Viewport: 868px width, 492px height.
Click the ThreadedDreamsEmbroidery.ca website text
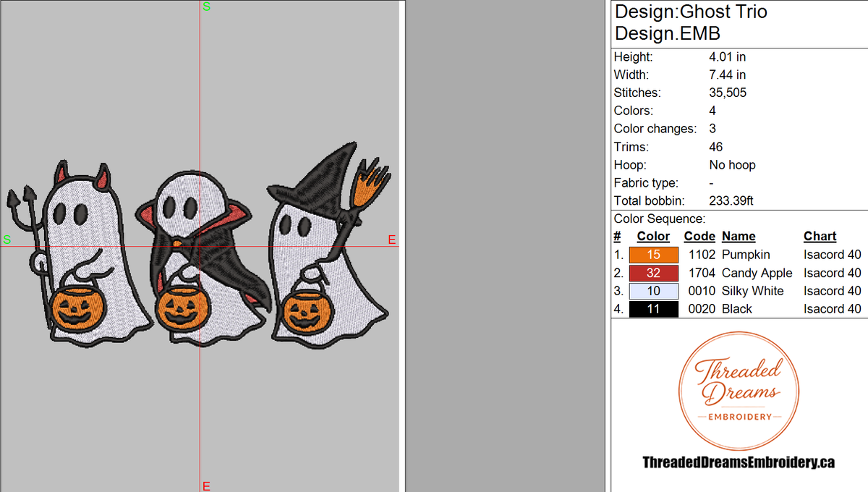click(739, 462)
